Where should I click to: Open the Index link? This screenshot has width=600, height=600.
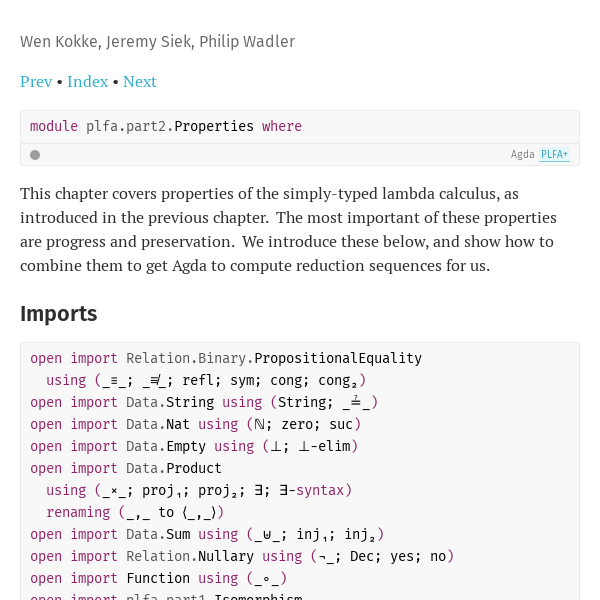[x=88, y=82]
